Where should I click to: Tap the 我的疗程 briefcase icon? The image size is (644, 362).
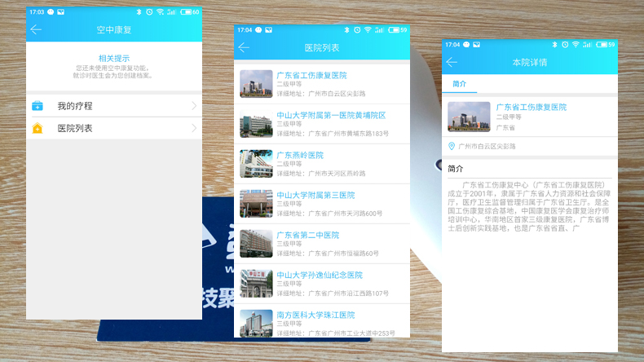37,106
